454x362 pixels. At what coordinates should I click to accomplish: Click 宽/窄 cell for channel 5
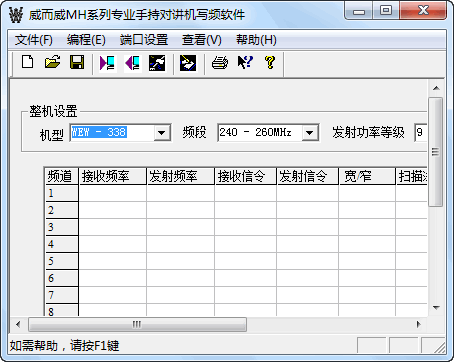coord(367,261)
